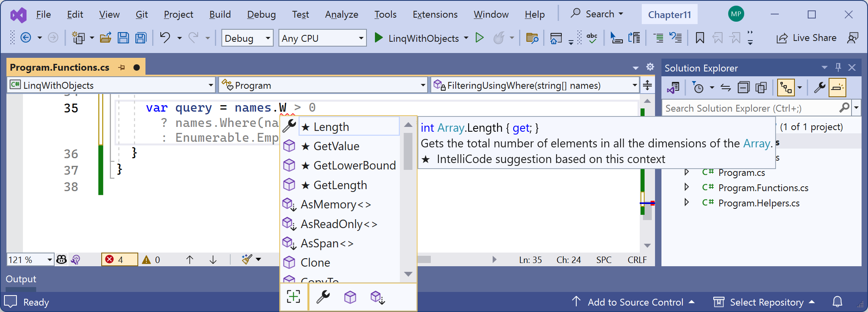Open the Any CPU platform dropdown

point(322,38)
